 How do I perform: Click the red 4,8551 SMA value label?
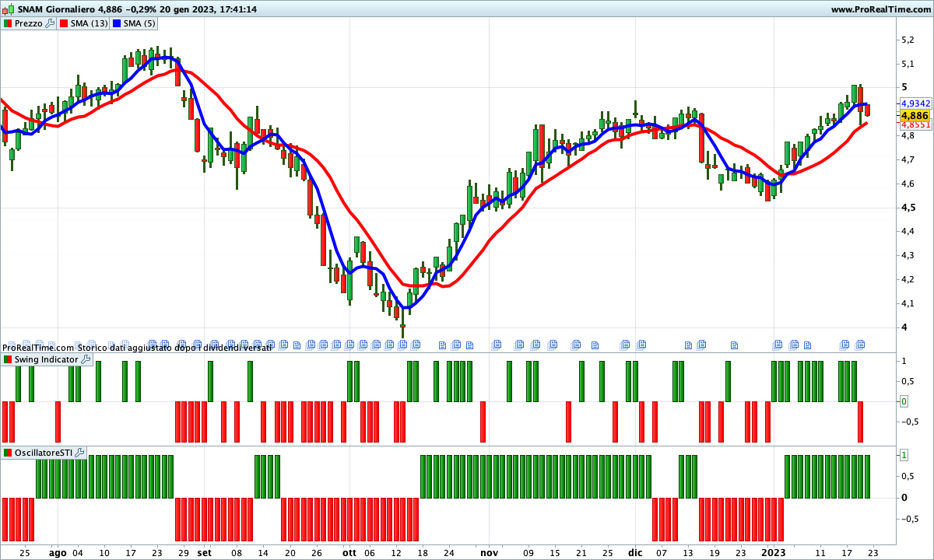pos(915,124)
